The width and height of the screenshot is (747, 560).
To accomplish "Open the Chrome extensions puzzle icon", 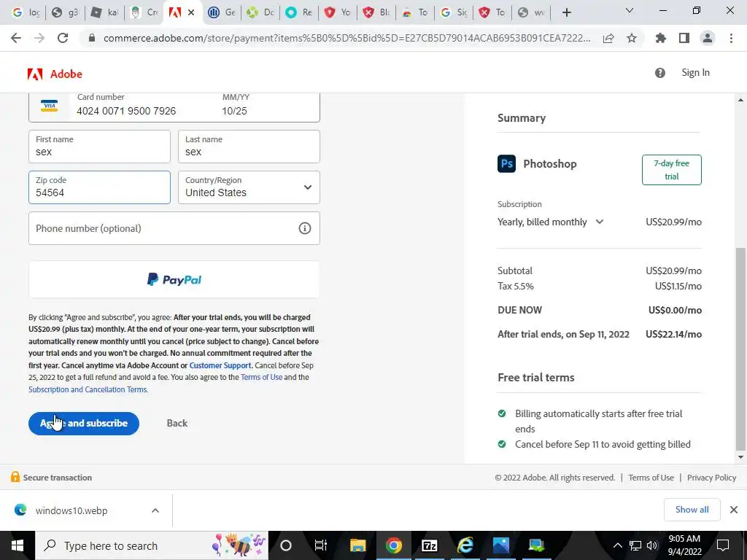I will [x=661, y=38].
